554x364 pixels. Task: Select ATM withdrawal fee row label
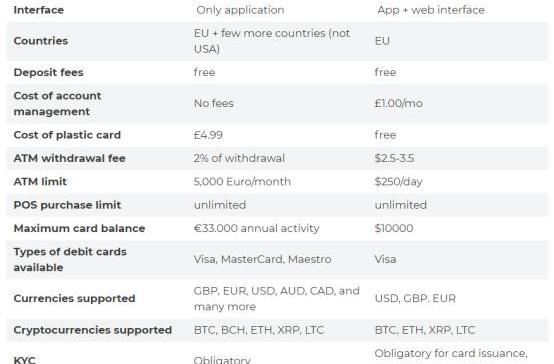tap(69, 158)
